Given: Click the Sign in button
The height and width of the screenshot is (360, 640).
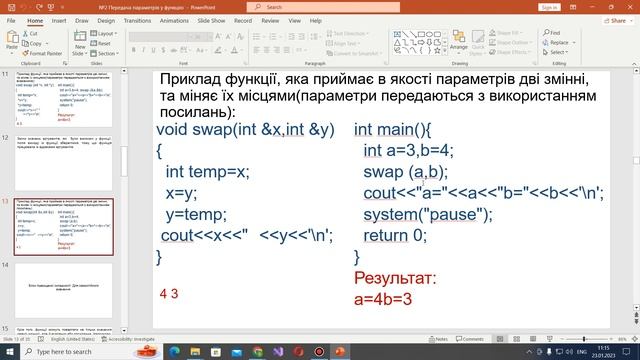Looking at the screenshot, I should (x=549, y=7).
